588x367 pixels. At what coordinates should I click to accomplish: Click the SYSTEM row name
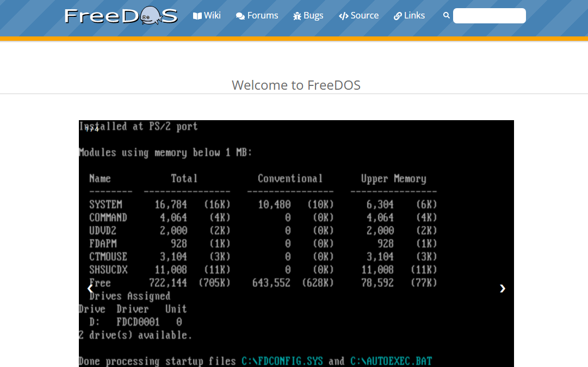106,204
